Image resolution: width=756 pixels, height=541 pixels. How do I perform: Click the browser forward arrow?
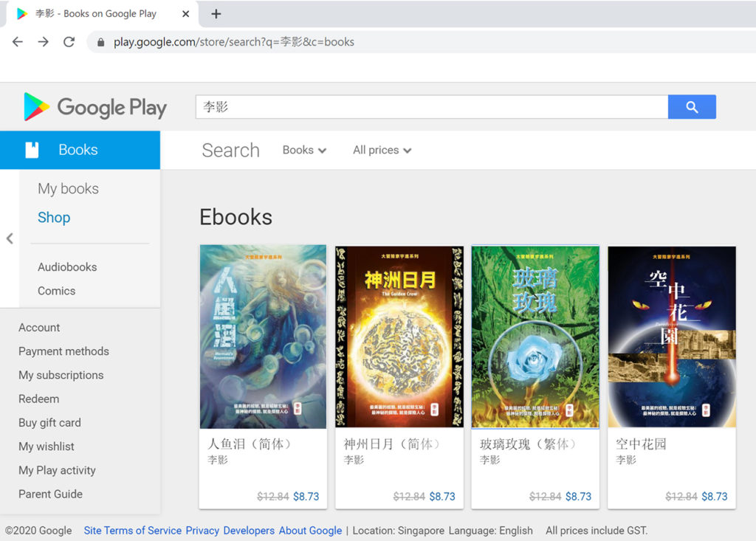point(44,42)
